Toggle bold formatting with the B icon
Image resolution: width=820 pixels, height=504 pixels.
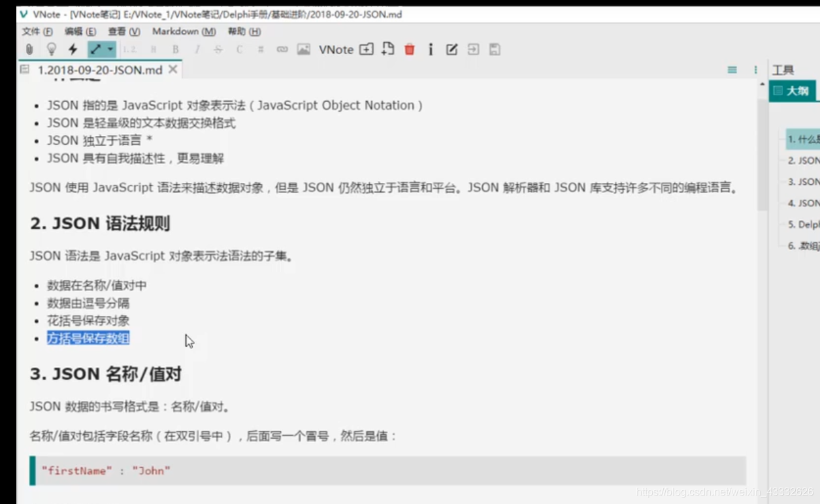175,49
